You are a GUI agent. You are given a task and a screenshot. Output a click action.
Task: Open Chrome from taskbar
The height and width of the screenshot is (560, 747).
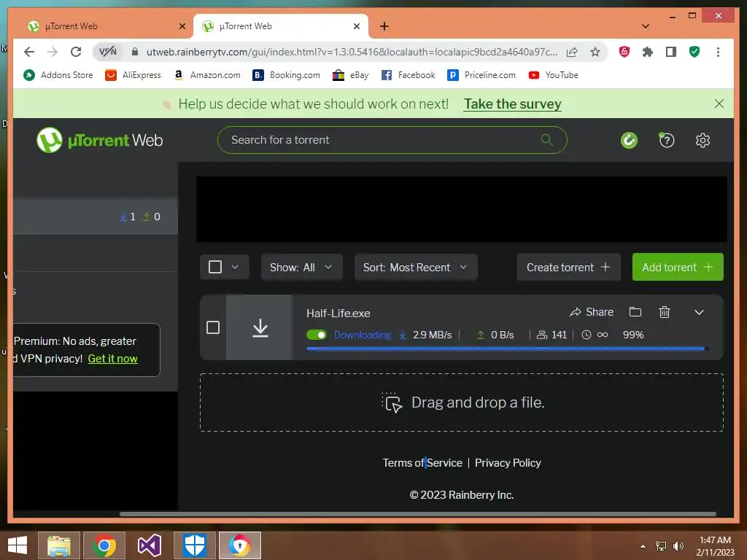pos(104,545)
